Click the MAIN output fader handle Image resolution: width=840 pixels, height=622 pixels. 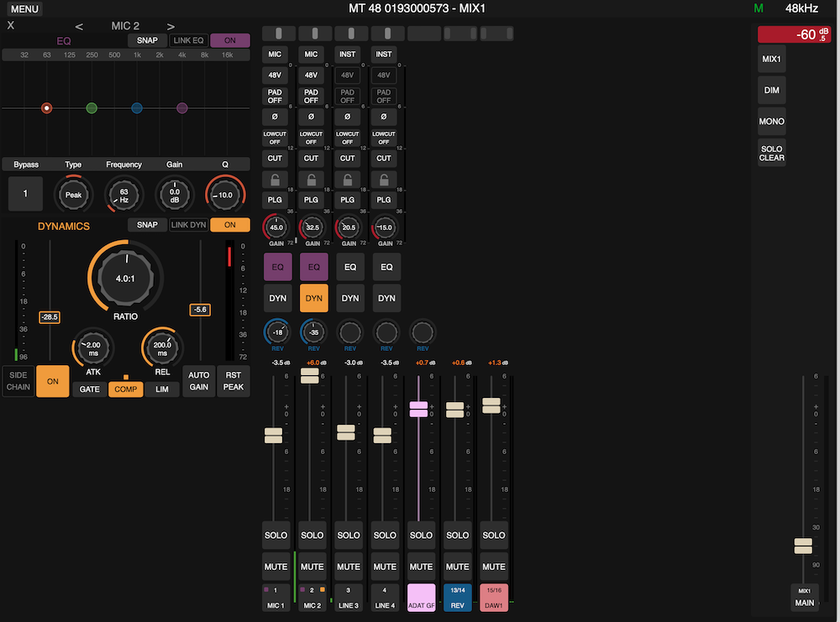coord(804,546)
